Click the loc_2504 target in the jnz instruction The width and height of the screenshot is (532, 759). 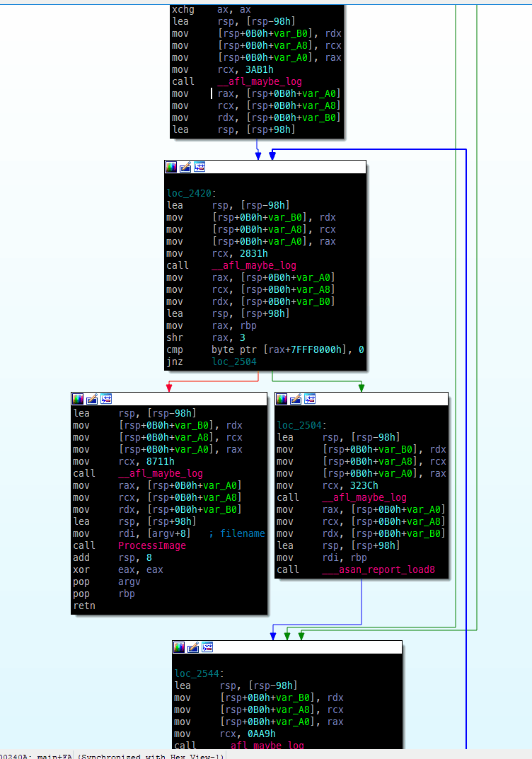tap(236, 361)
